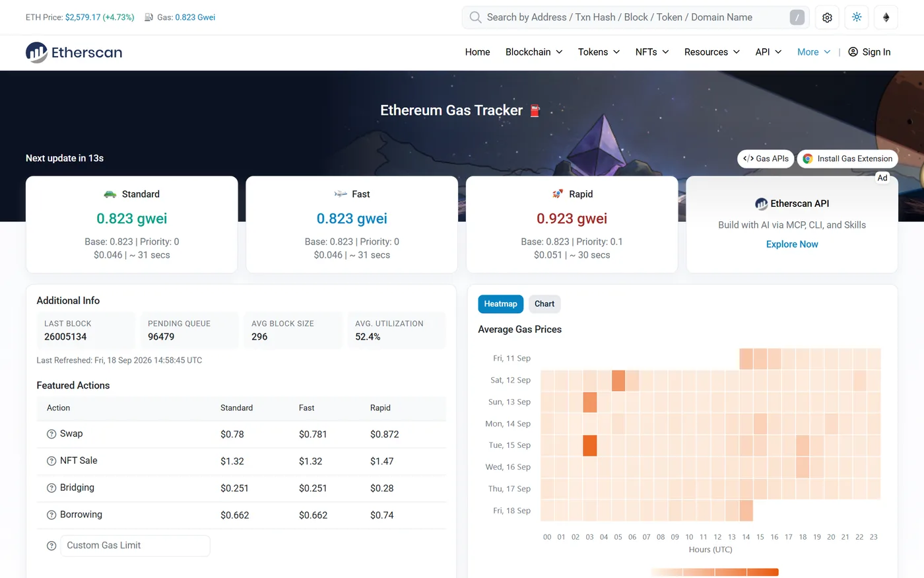Expand the Resources dropdown menu

tap(712, 52)
